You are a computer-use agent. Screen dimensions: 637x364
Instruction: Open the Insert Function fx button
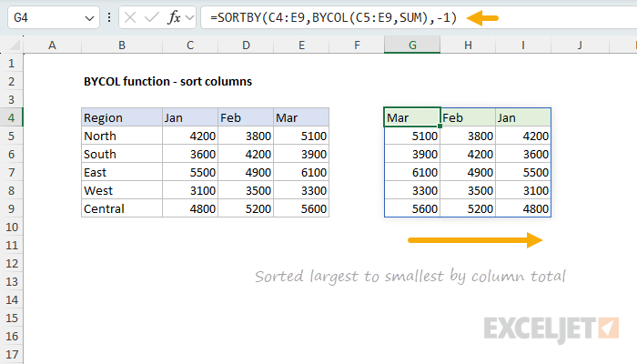(174, 18)
